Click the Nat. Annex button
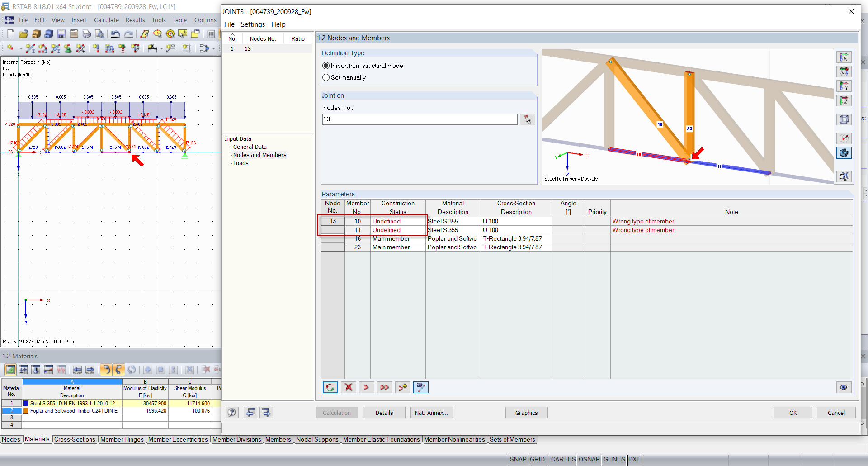 point(431,412)
